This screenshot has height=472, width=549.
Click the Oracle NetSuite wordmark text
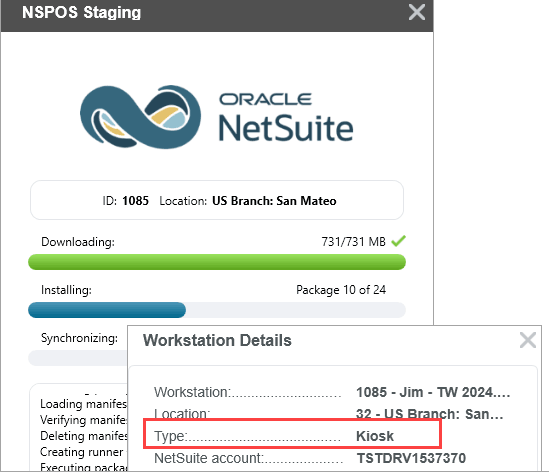tap(286, 117)
